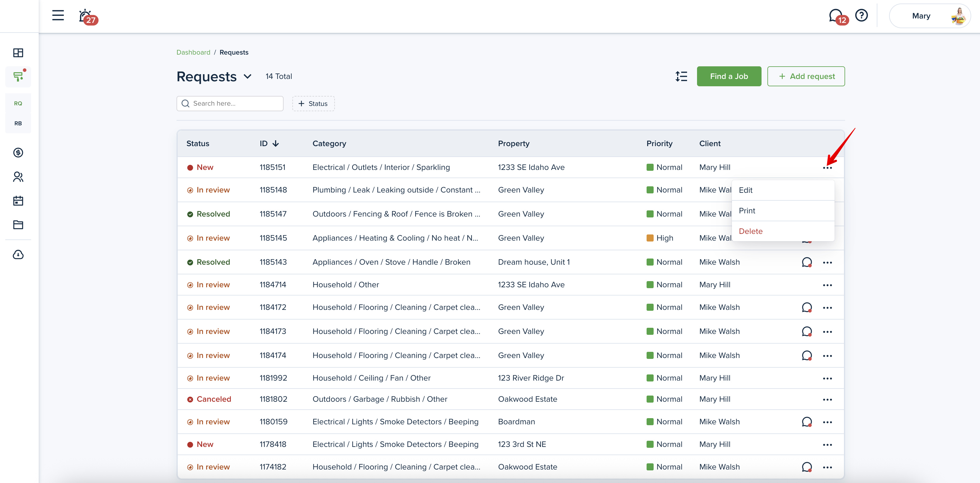Click the cloud download icon in sidebar

coord(18,255)
